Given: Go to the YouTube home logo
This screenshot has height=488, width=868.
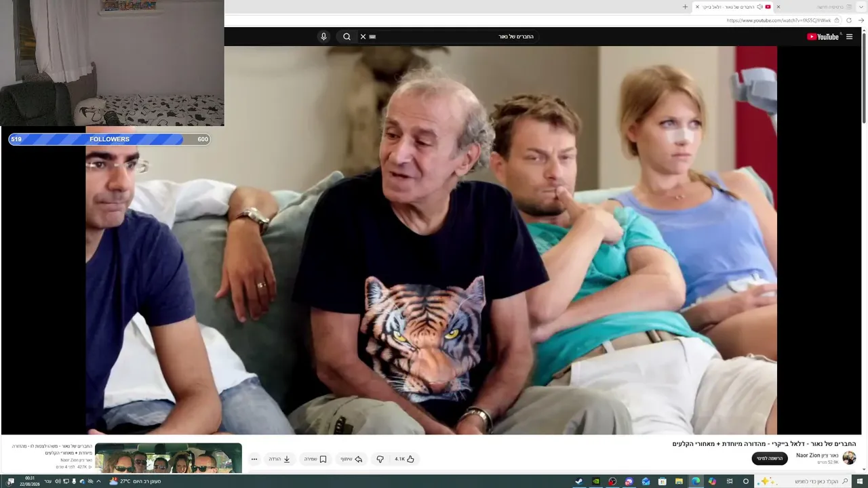Looking at the screenshot, I should 823,37.
